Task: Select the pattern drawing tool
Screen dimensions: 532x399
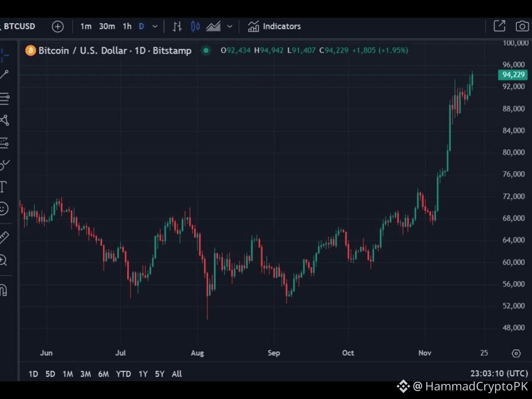Action: pos(4,121)
